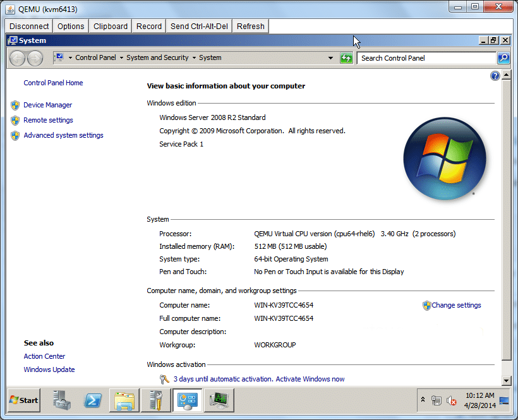Select the Control Panel taskbar icon
The image size is (518, 420).
[188, 400]
